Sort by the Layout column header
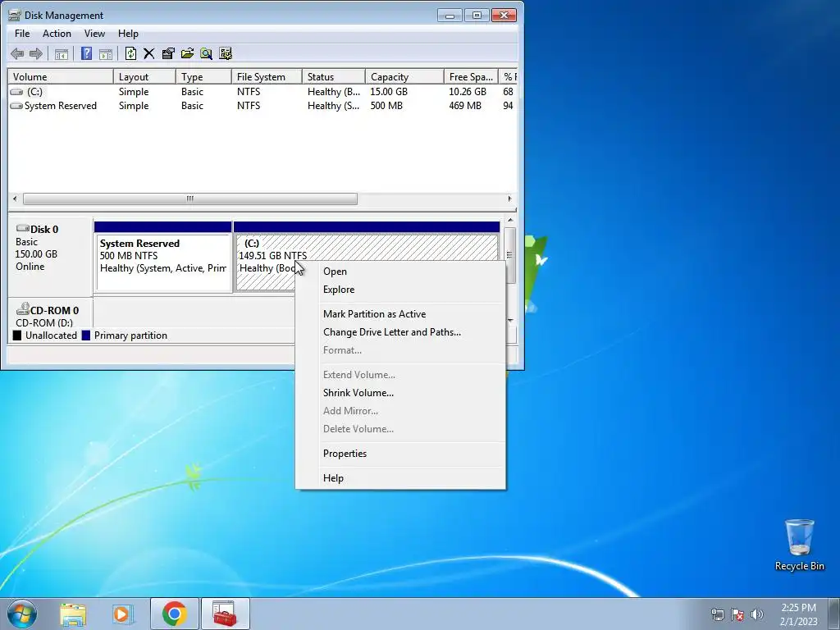Screen dimensions: 840x630 pyautogui.click(x=144, y=76)
